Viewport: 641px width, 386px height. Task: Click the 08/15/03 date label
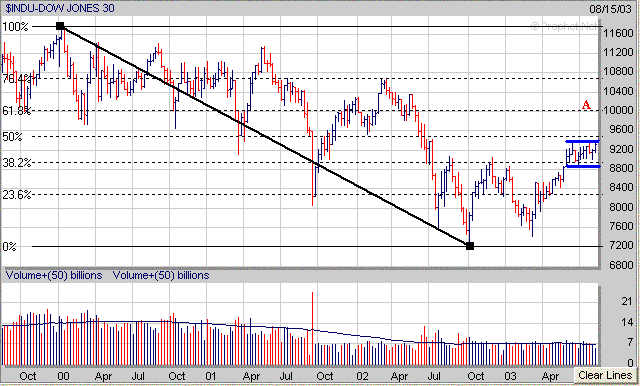click(x=610, y=9)
